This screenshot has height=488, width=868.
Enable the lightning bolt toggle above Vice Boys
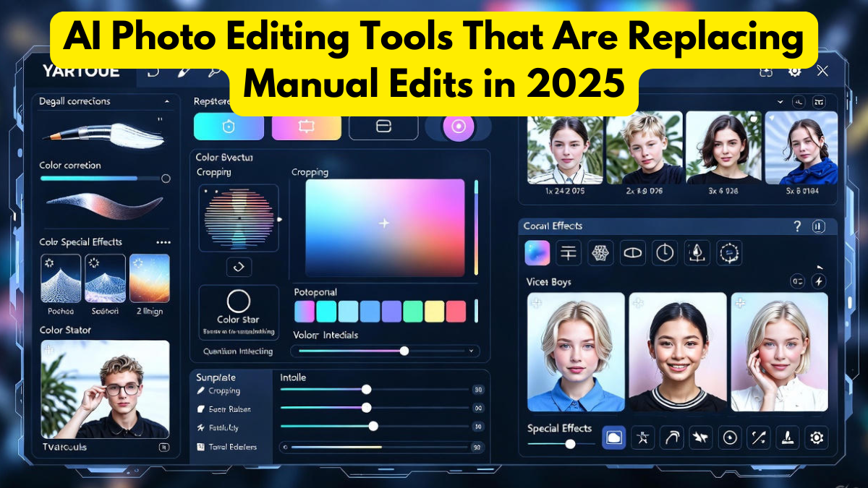tap(817, 282)
